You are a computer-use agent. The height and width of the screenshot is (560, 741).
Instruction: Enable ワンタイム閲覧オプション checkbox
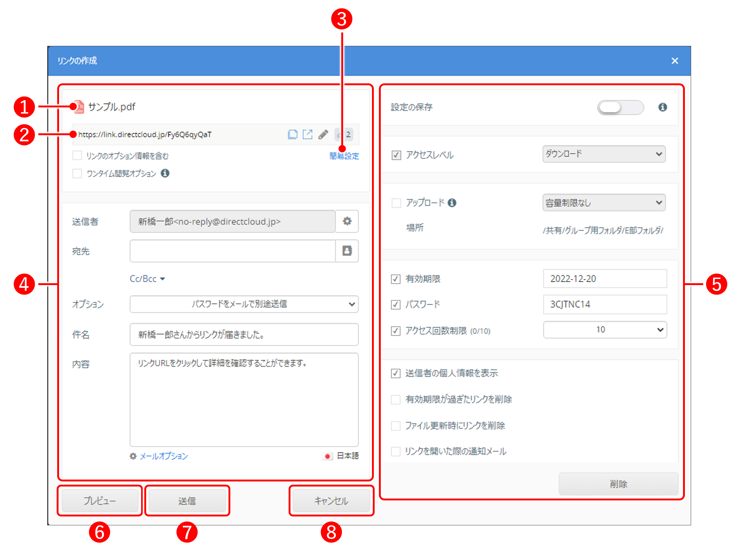pos(77,173)
